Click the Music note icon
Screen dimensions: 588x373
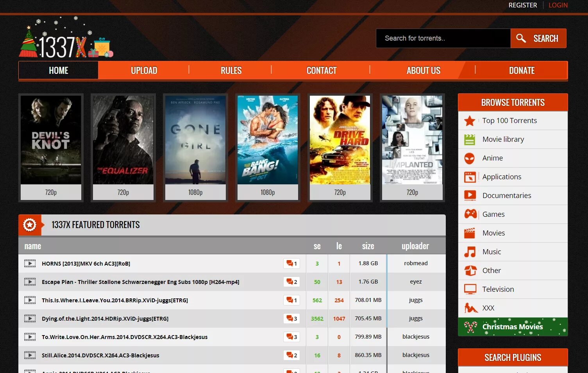[470, 252]
